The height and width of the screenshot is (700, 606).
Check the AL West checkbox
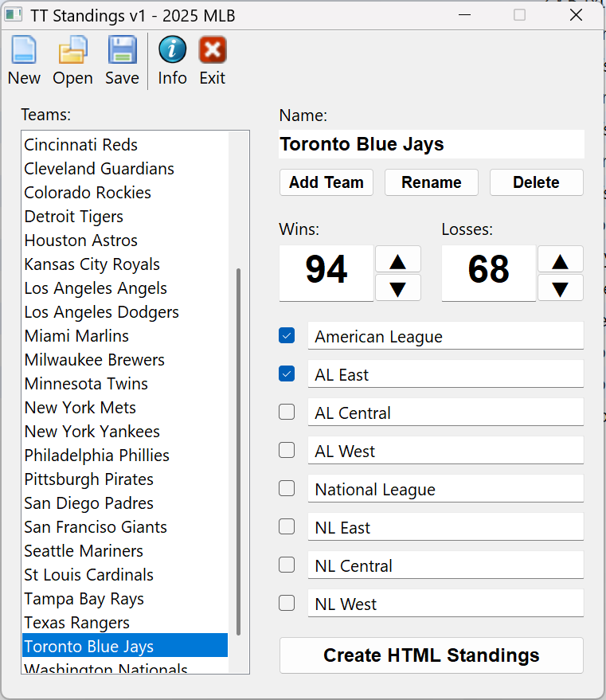pos(287,450)
